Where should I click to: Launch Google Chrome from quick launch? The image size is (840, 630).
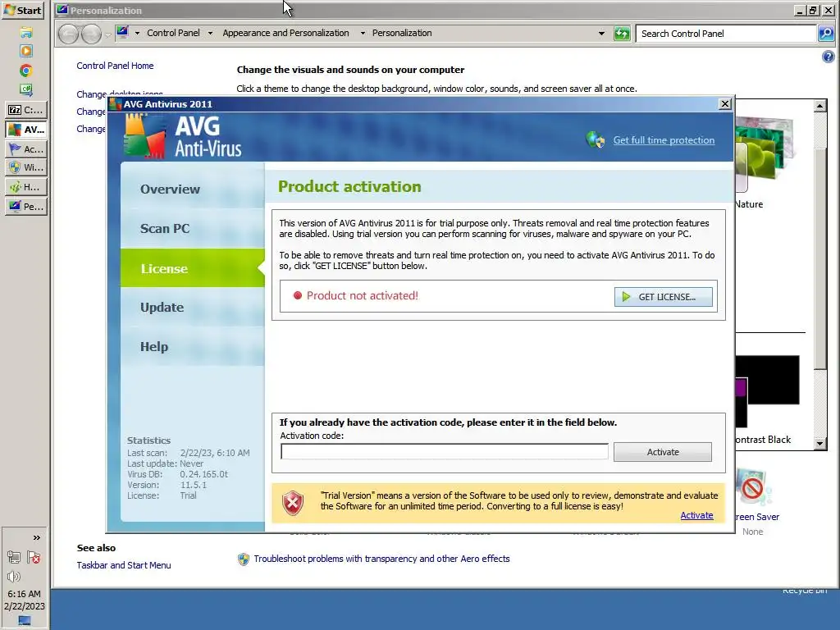pos(25,71)
